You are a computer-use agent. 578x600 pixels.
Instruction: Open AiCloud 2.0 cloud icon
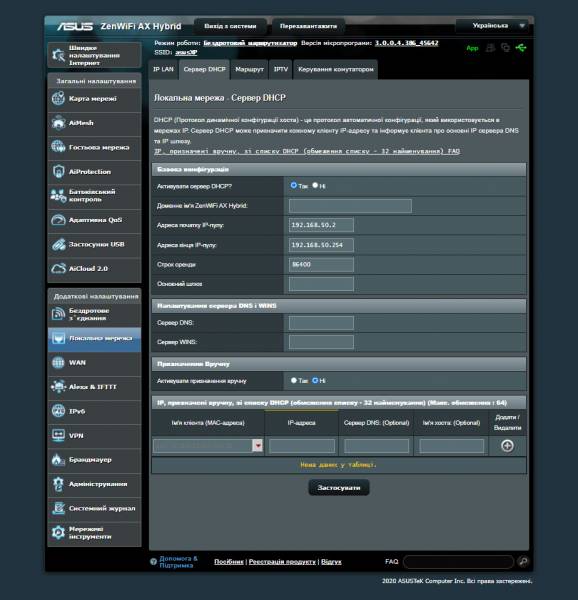tap(58, 269)
